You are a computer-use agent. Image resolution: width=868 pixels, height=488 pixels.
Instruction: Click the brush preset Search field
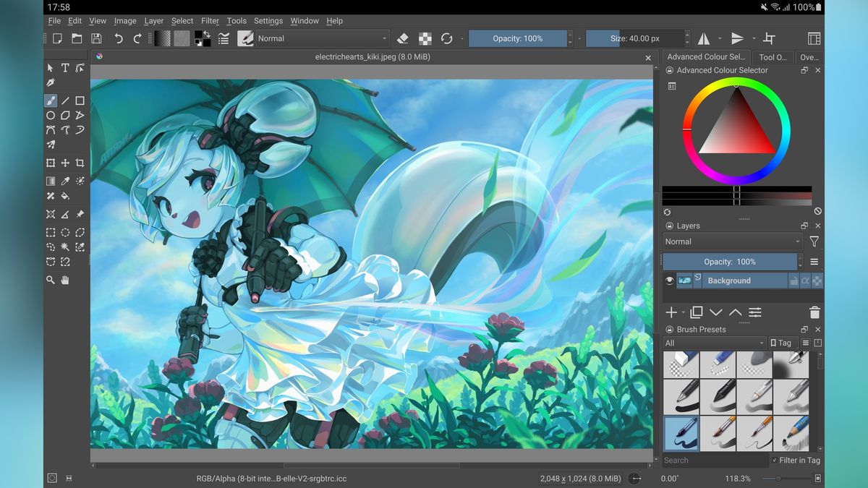(x=715, y=460)
